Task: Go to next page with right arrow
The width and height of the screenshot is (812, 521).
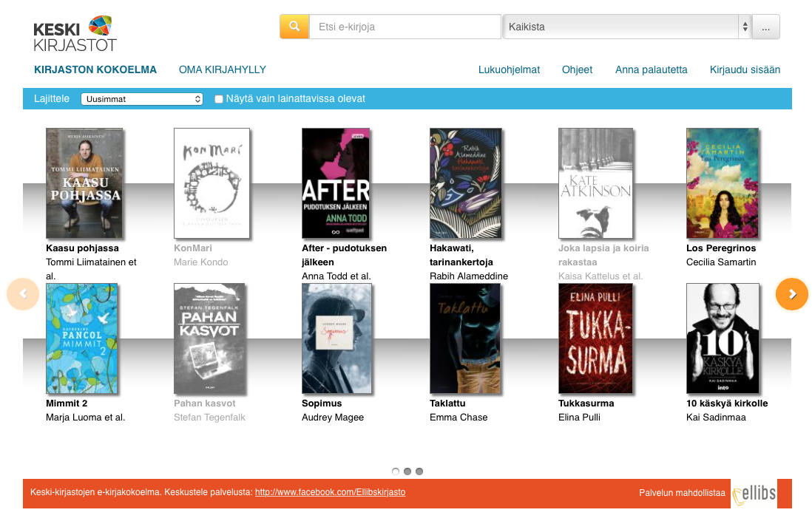Action: point(792,294)
